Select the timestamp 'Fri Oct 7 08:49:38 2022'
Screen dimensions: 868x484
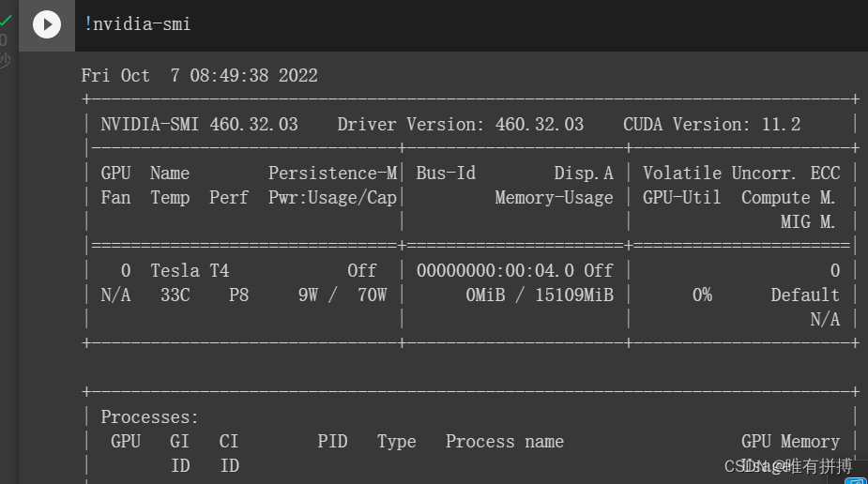tap(199, 76)
